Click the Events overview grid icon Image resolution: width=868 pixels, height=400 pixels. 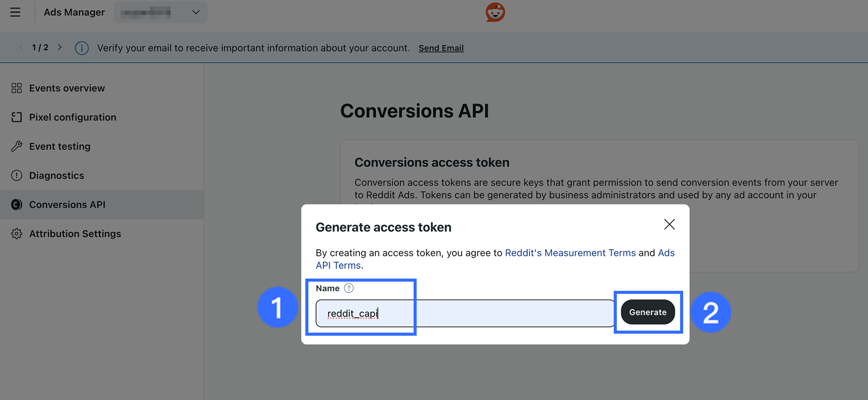tap(17, 88)
